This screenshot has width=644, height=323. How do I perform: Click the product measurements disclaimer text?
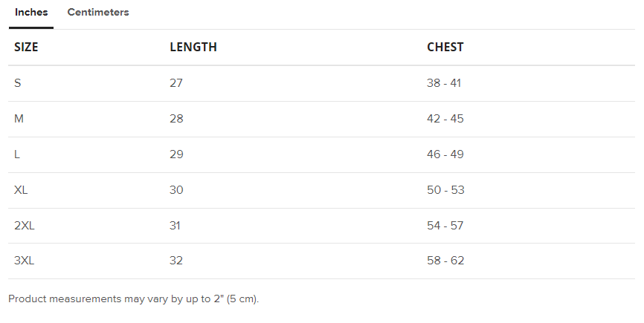133,299
